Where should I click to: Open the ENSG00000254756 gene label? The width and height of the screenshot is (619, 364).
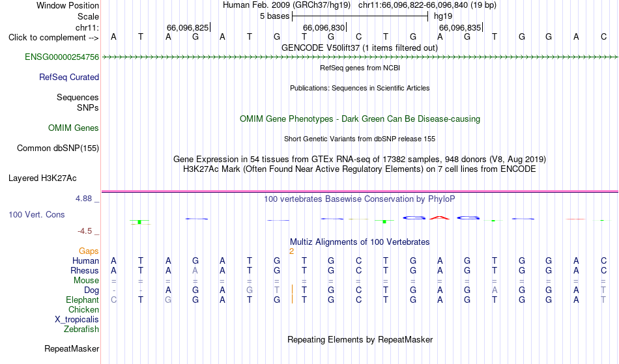(x=62, y=57)
